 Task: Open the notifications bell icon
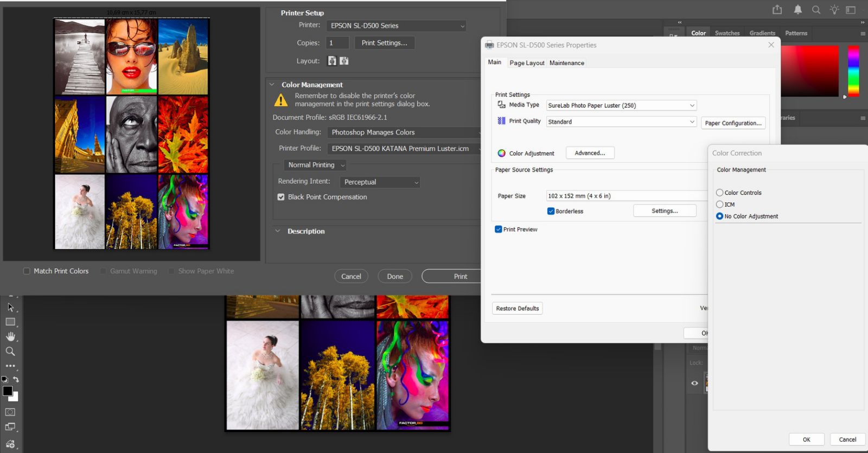[798, 10]
